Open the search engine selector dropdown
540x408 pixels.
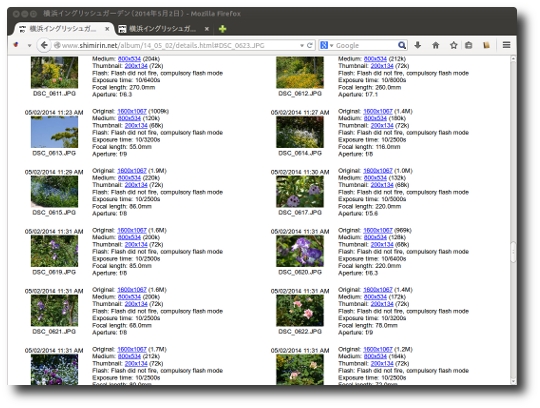pos(326,45)
